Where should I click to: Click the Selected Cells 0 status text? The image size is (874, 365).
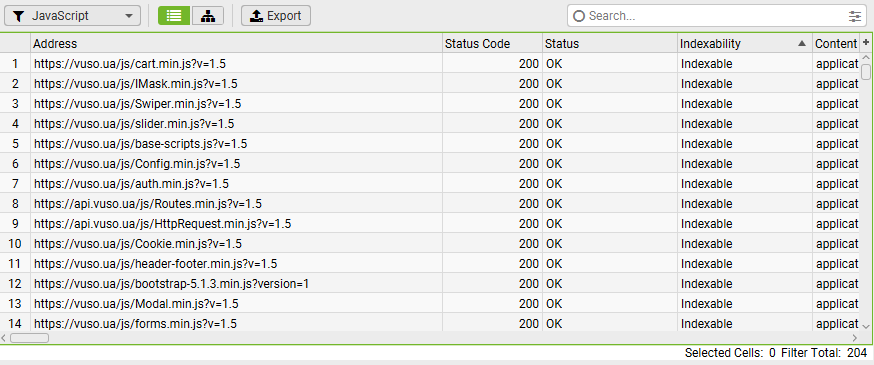pos(730,353)
